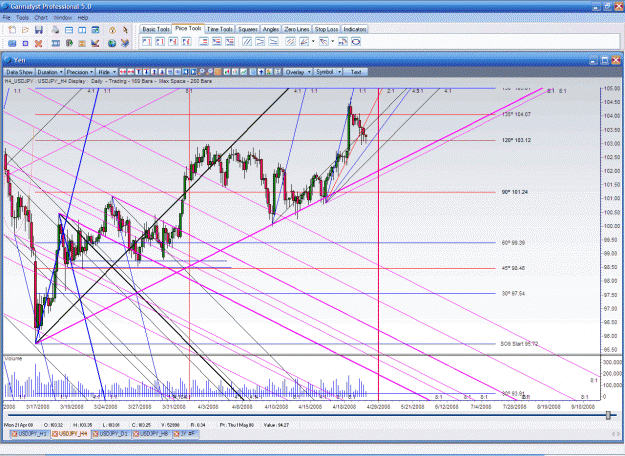Click the first magnifier zoom icon

pyautogui.click(x=201, y=72)
